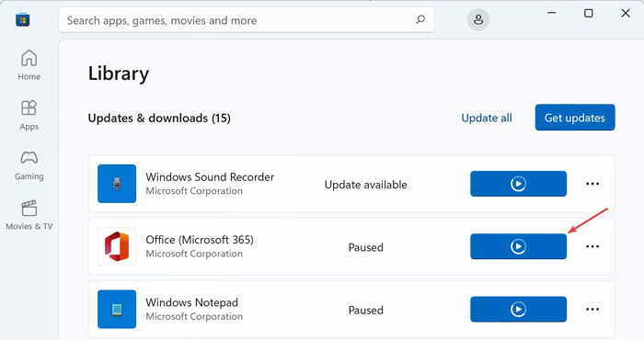This screenshot has height=340, width=644.
Task: Open the user account profile icon
Action: tap(478, 19)
